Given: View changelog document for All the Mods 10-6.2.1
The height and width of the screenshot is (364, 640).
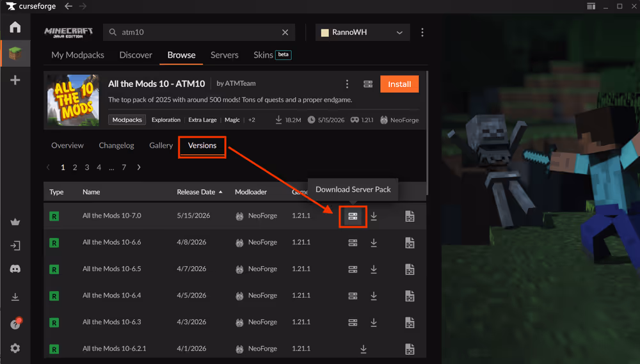Looking at the screenshot, I should click(410, 349).
